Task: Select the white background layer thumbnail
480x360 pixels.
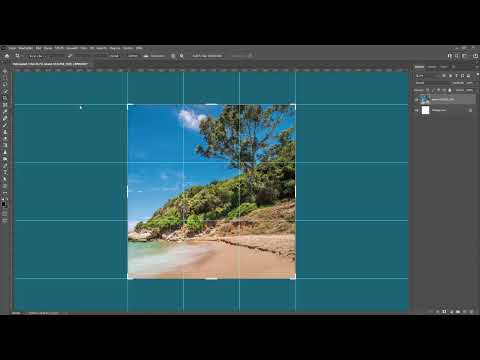Action: pyautogui.click(x=426, y=110)
